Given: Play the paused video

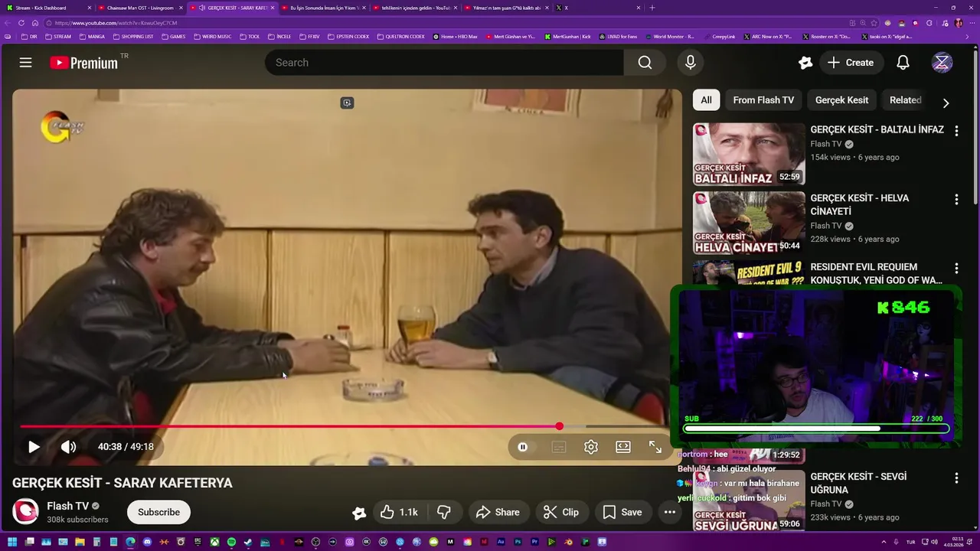Looking at the screenshot, I should 34,447.
